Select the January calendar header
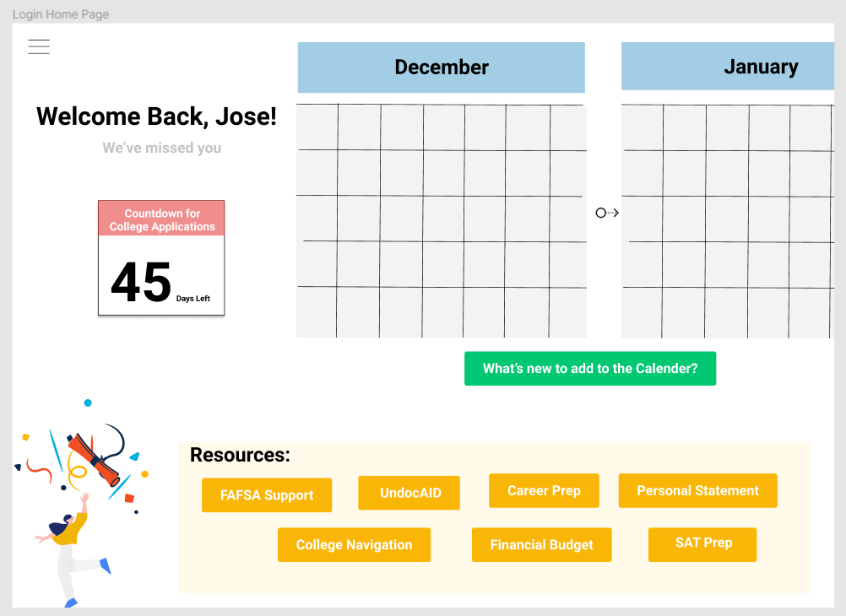 [x=728, y=67]
